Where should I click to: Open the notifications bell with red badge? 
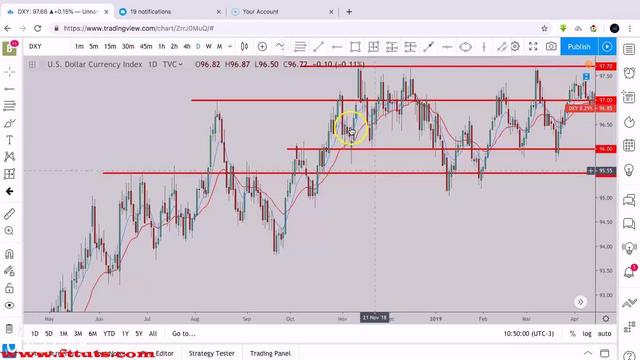click(629, 271)
